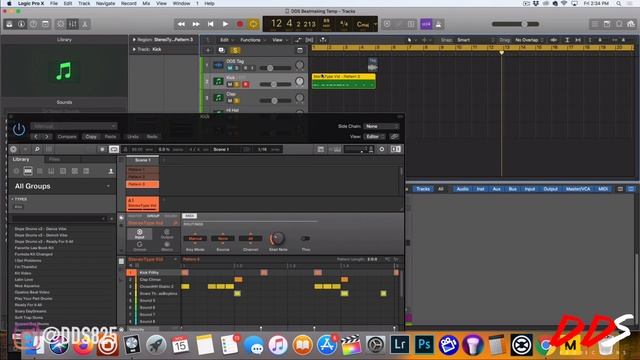Click Redo in plugin header
This screenshot has width=640, height=360.
pyautogui.click(x=152, y=137)
